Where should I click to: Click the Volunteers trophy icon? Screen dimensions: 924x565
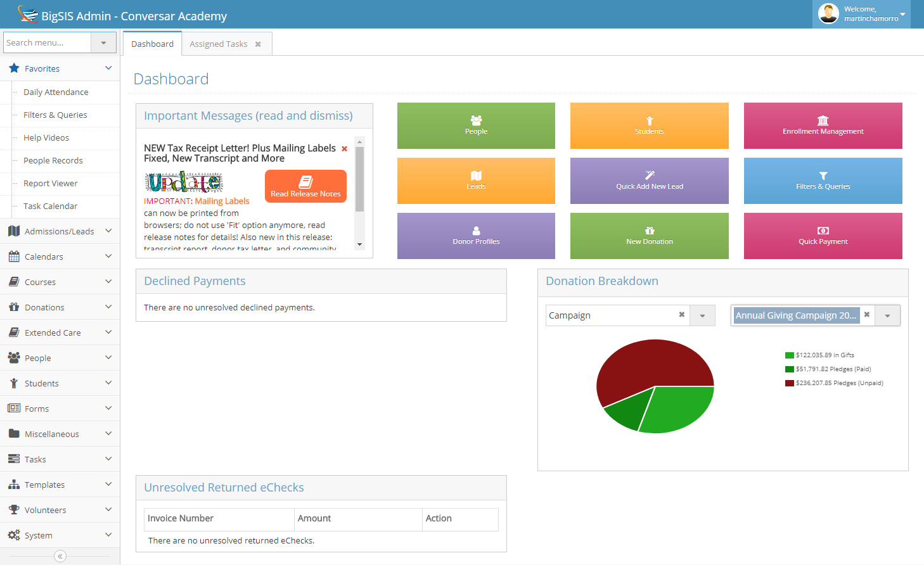tap(14, 510)
